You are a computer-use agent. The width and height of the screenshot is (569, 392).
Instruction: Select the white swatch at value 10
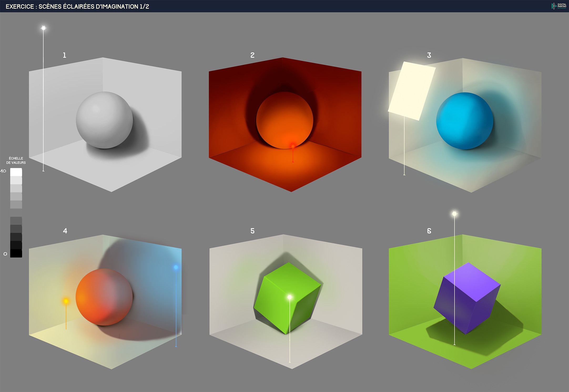16,172
